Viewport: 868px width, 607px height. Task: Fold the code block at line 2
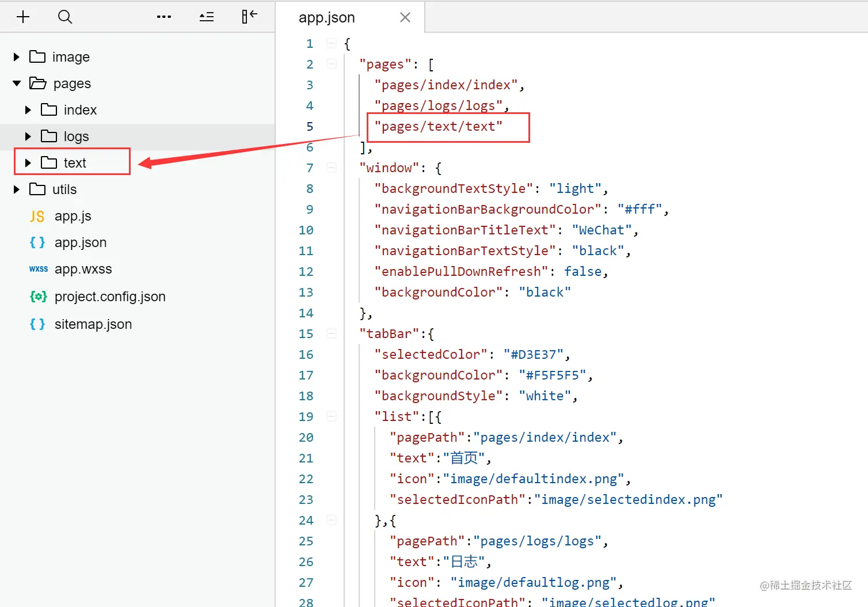pos(332,64)
